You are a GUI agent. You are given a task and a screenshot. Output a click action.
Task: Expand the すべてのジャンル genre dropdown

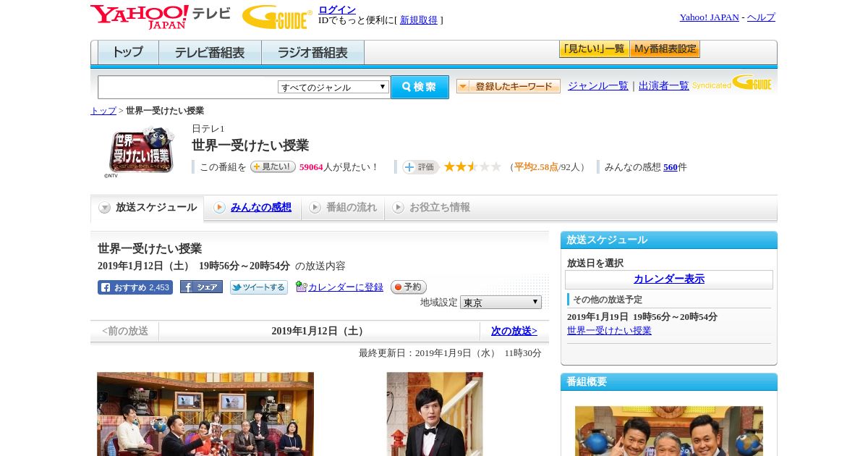pos(333,87)
